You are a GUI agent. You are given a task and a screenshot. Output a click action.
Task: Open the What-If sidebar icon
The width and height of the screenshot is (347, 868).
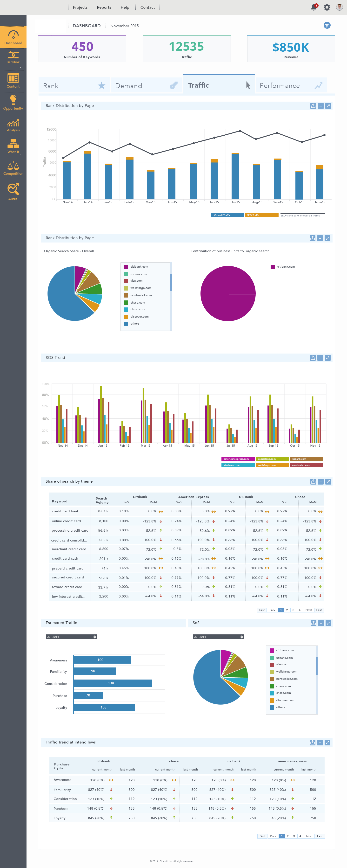click(x=13, y=146)
